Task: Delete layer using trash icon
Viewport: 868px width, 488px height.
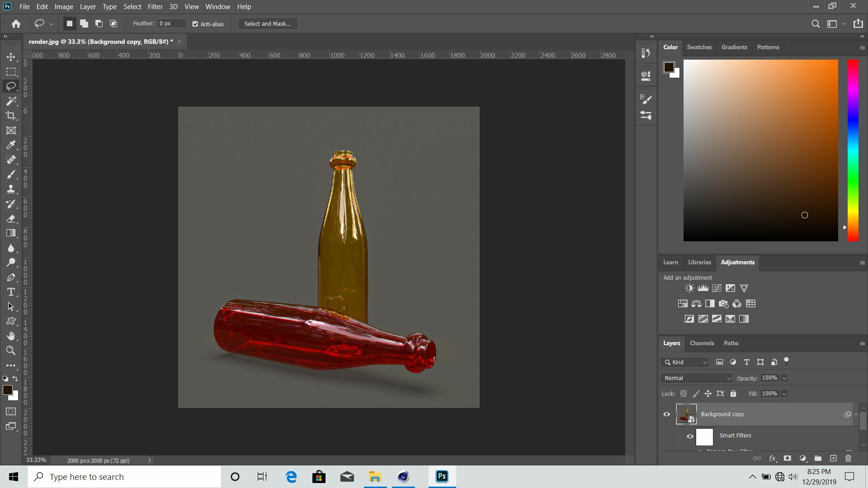Action: 848,458
